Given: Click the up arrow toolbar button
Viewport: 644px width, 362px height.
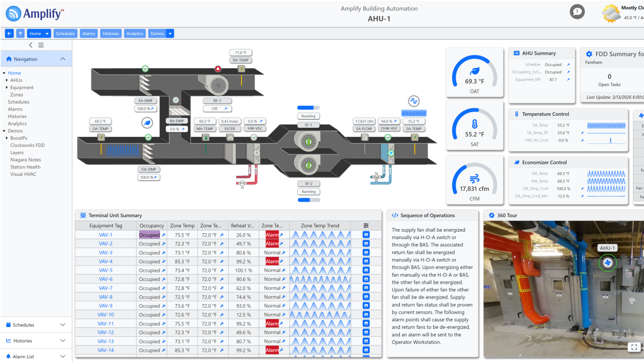Looking at the screenshot, I should click(20, 33).
